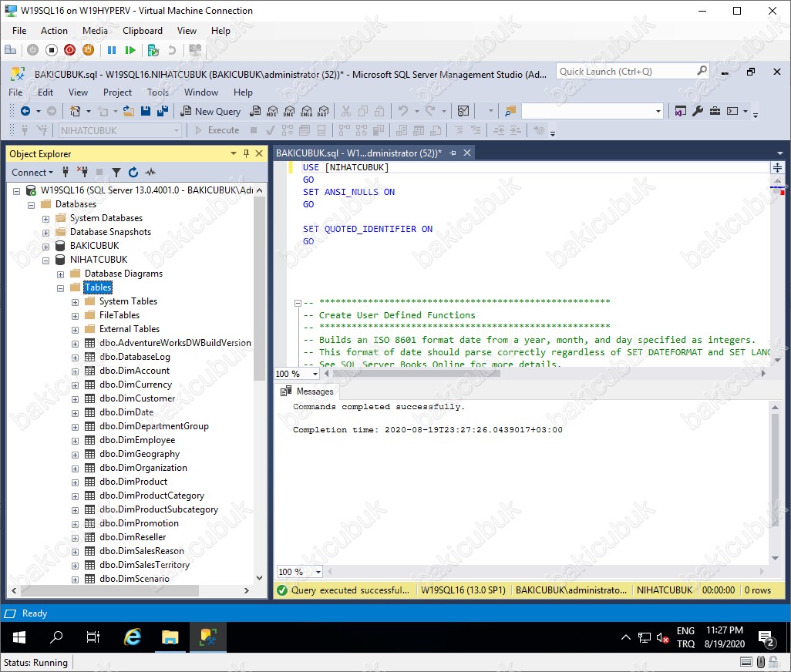The width and height of the screenshot is (791, 672).
Task: Click the VM Turn Off stop icon
Action: point(52,50)
